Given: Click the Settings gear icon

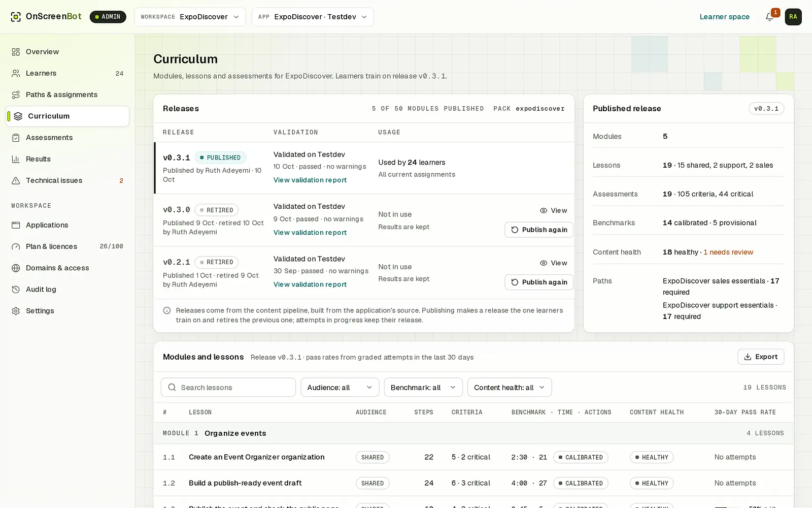Looking at the screenshot, I should click(16, 311).
